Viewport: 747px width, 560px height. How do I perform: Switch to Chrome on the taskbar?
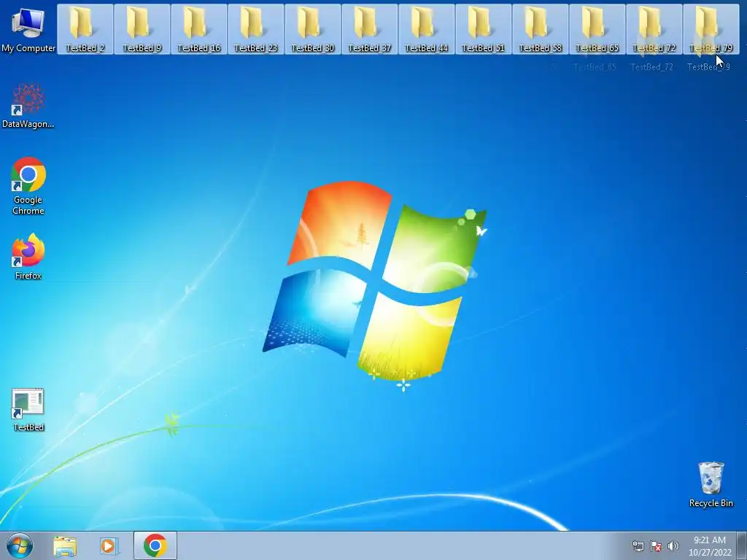coord(155,545)
